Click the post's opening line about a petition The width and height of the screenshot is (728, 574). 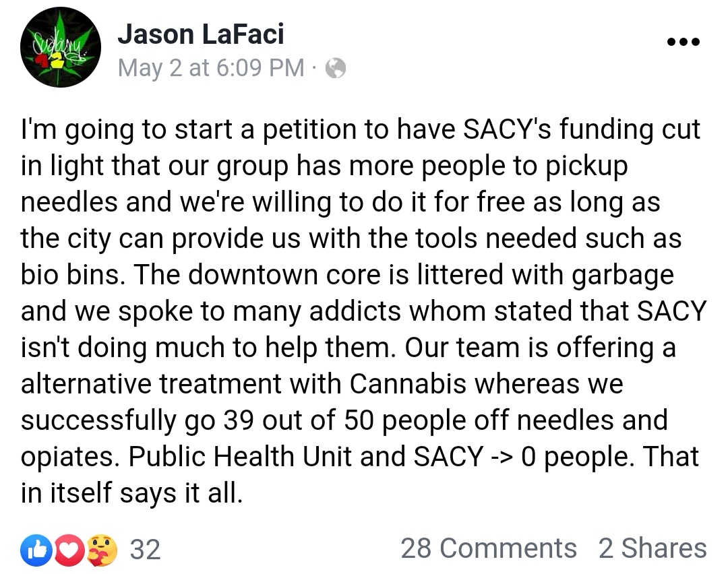pos(360,129)
